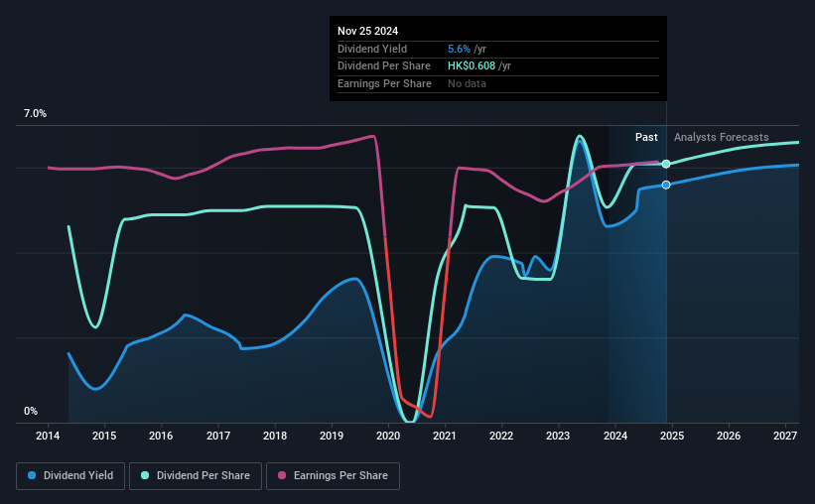Click the tooltip's Dividend Per Share row label

384,66
